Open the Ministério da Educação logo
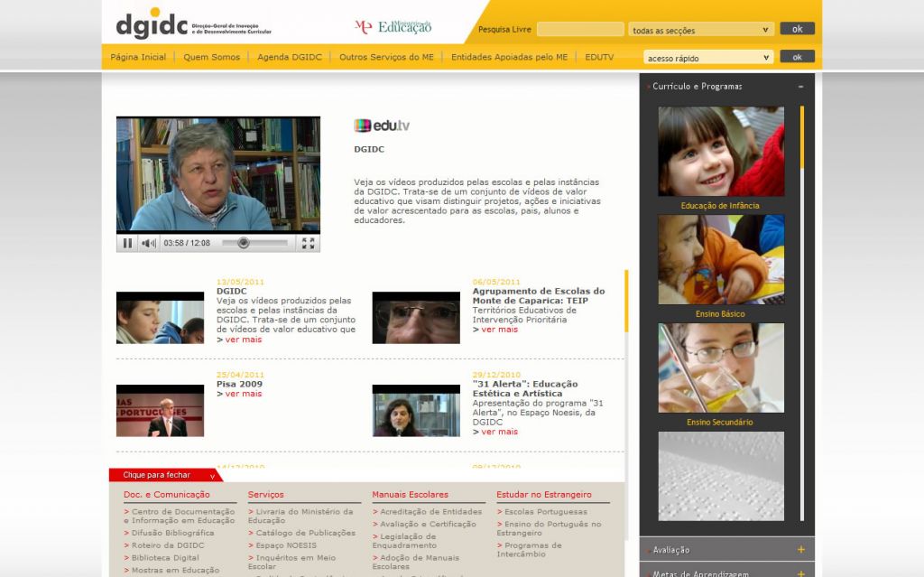Viewport: 924px width, 577px height. click(393, 27)
